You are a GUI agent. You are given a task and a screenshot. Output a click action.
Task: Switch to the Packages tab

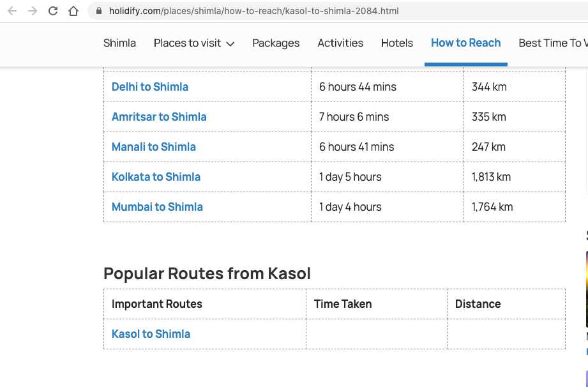(x=276, y=43)
